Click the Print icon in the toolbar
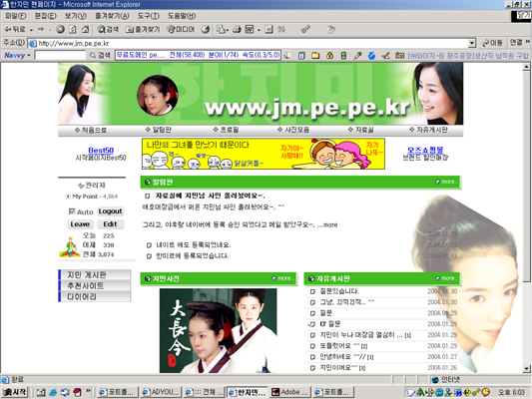This screenshot has width=532, height=399. 237,30
